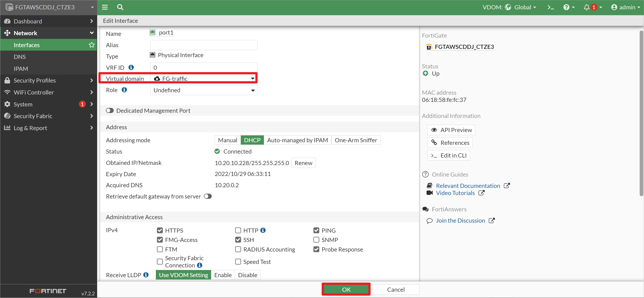Check the FTM checkbox

click(160, 249)
